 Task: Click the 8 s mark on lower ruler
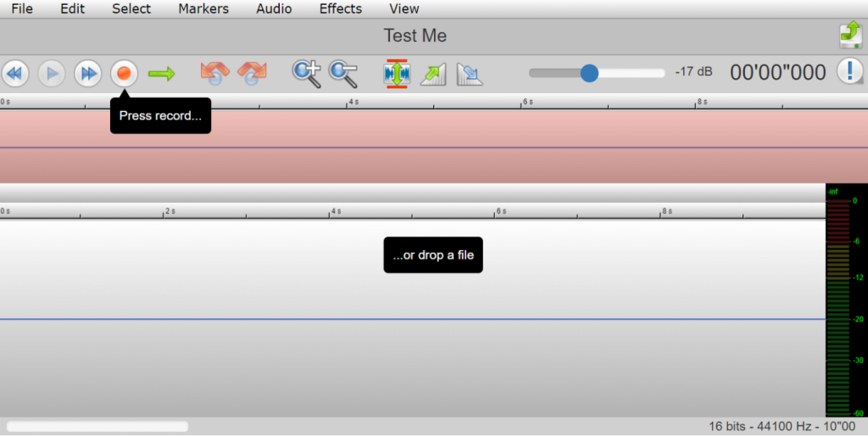tap(666, 211)
